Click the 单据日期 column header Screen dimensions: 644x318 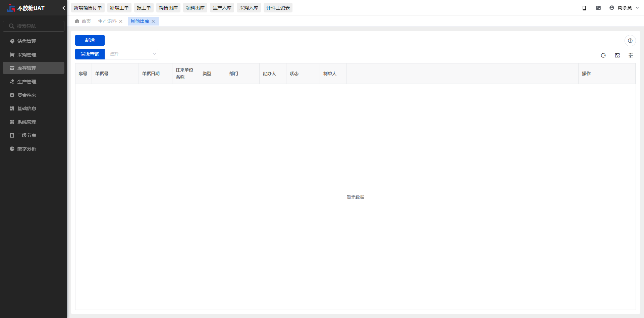click(155, 74)
